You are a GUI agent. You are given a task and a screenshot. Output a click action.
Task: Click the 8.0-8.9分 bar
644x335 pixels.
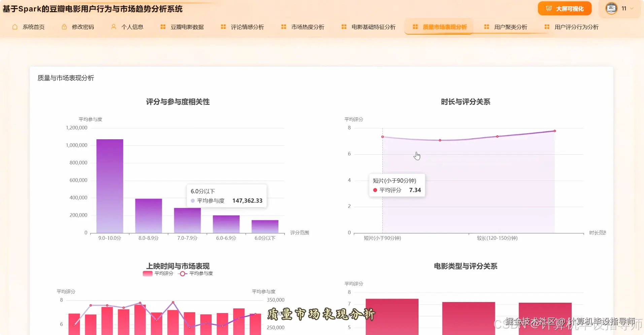148,216
